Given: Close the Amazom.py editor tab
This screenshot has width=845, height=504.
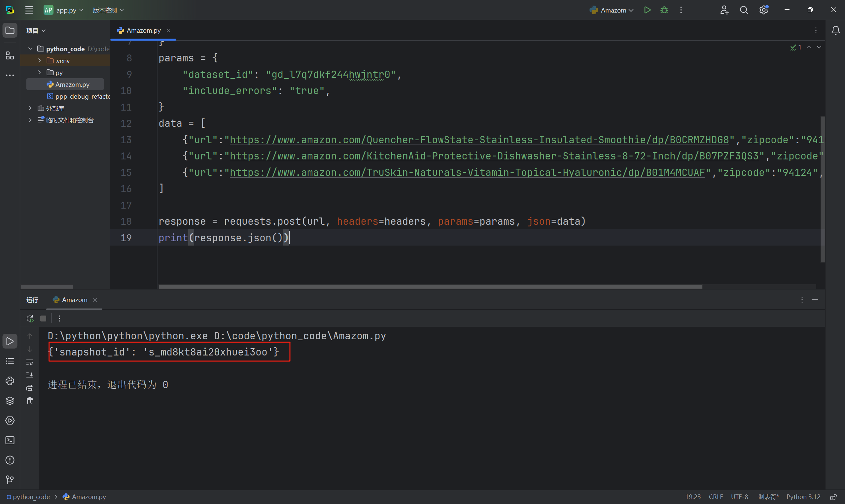Looking at the screenshot, I should point(168,31).
